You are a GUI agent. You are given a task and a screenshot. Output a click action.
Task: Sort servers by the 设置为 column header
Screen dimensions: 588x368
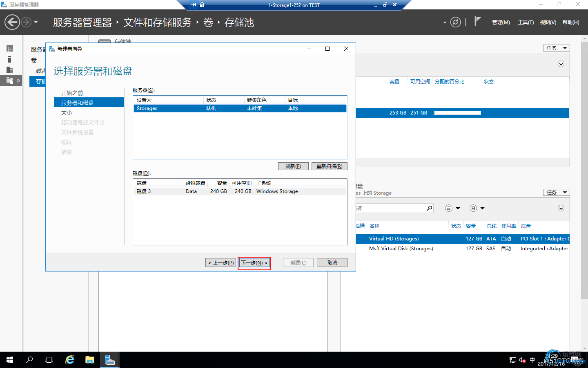tap(144, 100)
